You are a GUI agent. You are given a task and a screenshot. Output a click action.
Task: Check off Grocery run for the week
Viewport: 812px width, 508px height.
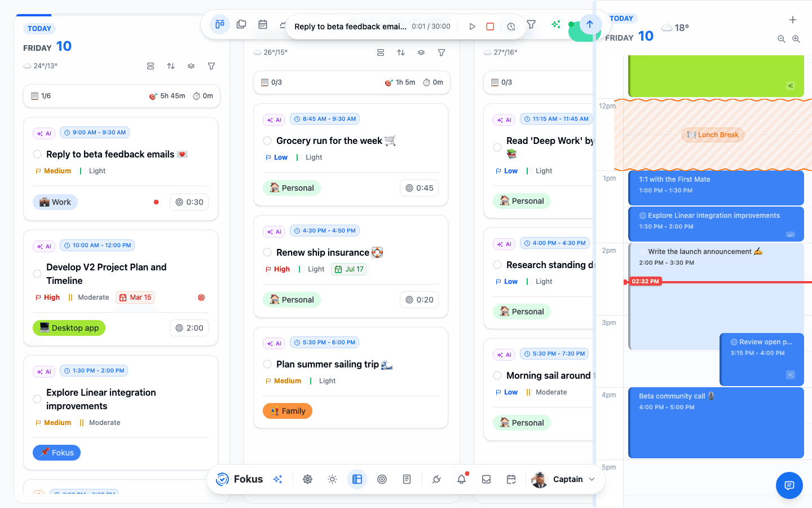(x=267, y=141)
